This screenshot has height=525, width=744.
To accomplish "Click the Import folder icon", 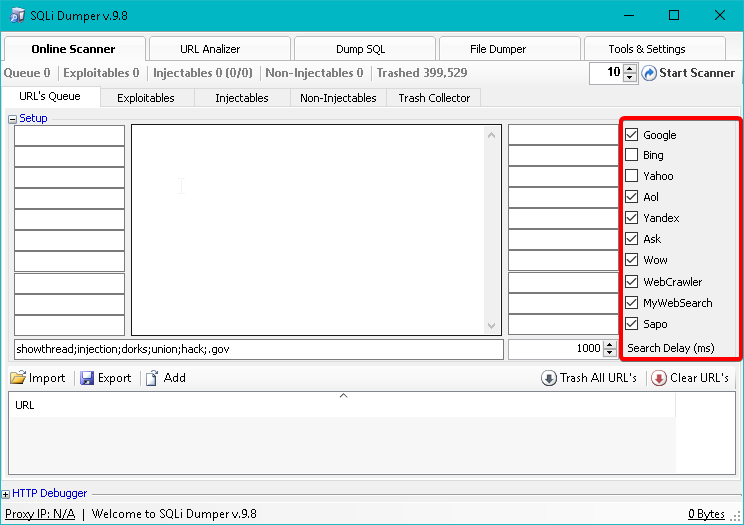I will (x=18, y=378).
